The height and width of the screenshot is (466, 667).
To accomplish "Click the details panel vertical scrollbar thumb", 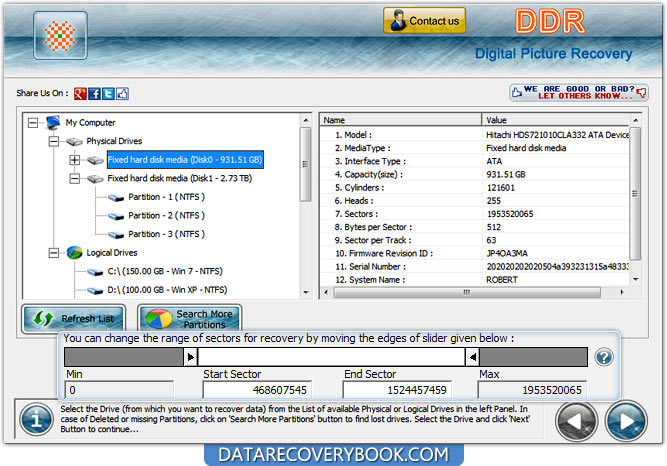I will 636,194.
